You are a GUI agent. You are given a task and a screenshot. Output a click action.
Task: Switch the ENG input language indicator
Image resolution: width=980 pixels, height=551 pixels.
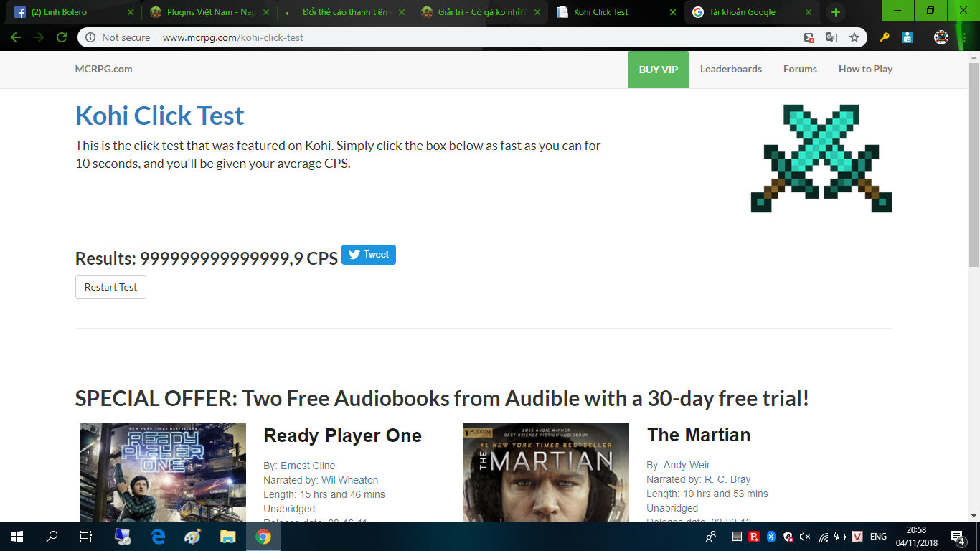click(x=878, y=537)
